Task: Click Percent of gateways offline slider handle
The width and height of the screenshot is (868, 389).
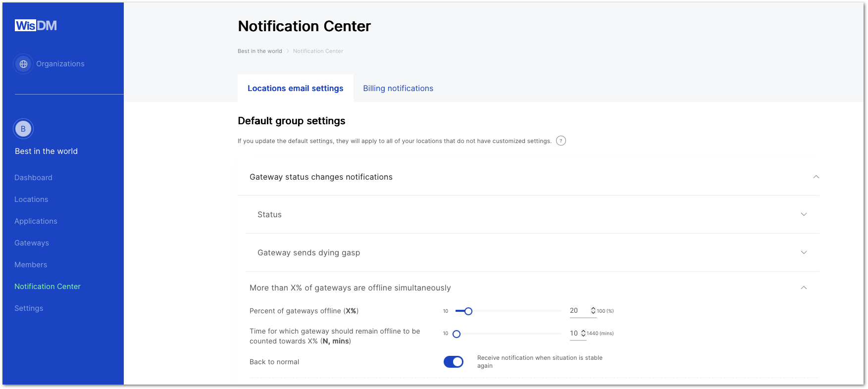Action: point(468,311)
